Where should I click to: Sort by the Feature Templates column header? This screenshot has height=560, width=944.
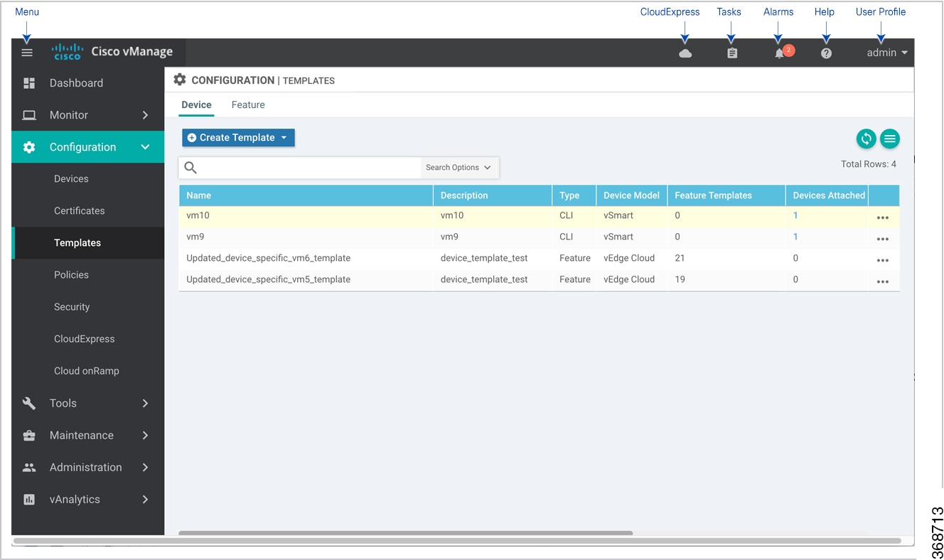pos(726,195)
